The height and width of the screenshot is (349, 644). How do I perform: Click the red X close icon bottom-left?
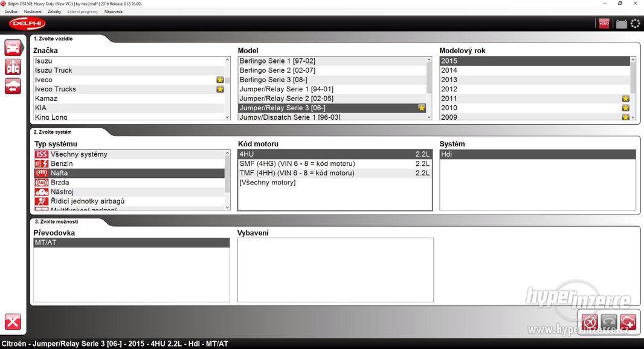13,322
